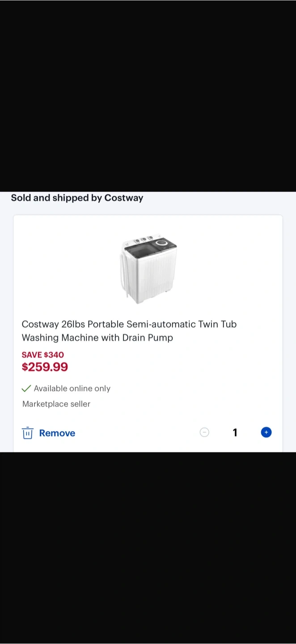Click the green availability checkmark icon

pos(26,388)
